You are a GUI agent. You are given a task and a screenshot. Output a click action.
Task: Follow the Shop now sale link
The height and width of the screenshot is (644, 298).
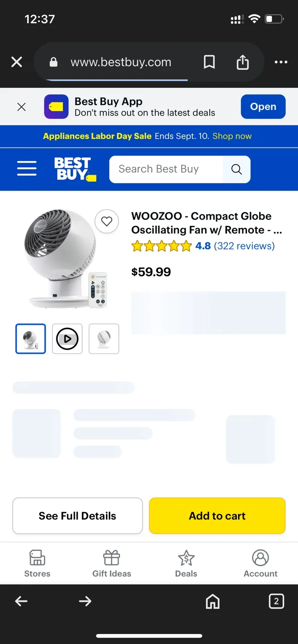[232, 136]
